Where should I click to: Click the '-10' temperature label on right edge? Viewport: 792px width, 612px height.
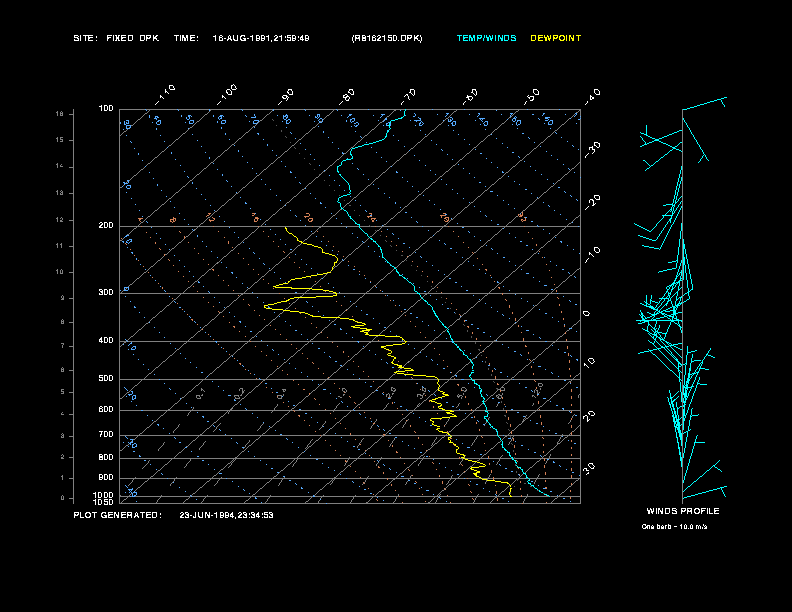point(593,255)
